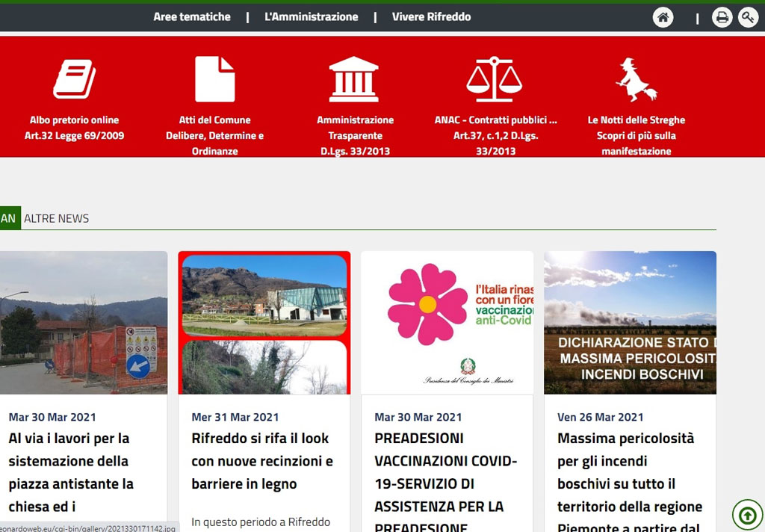Click the text In questo periodo a Rifreddo

[261, 522]
